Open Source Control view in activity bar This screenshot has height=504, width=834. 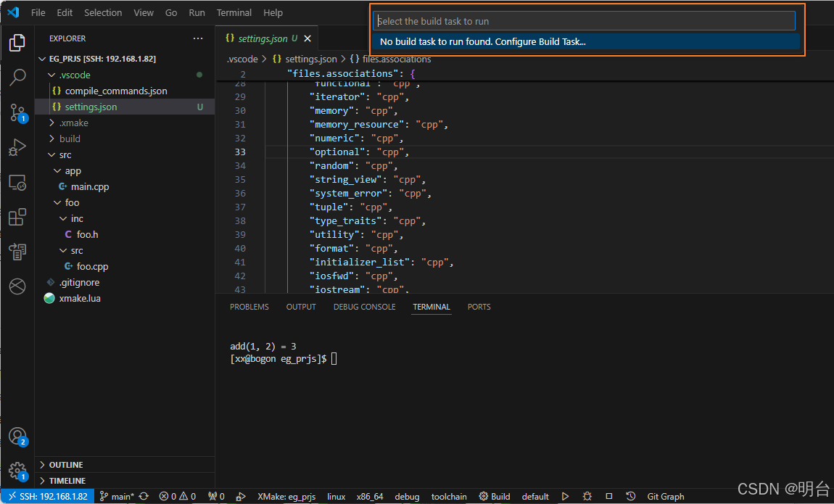point(17,112)
